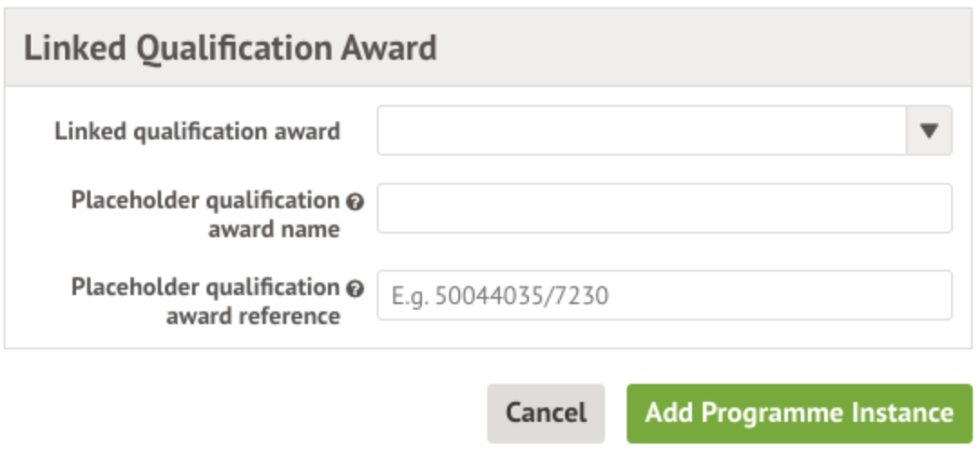Show tooltip for placeholder award name question mark
The height and width of the screenshot is (449, 980).
click(355, 201)
